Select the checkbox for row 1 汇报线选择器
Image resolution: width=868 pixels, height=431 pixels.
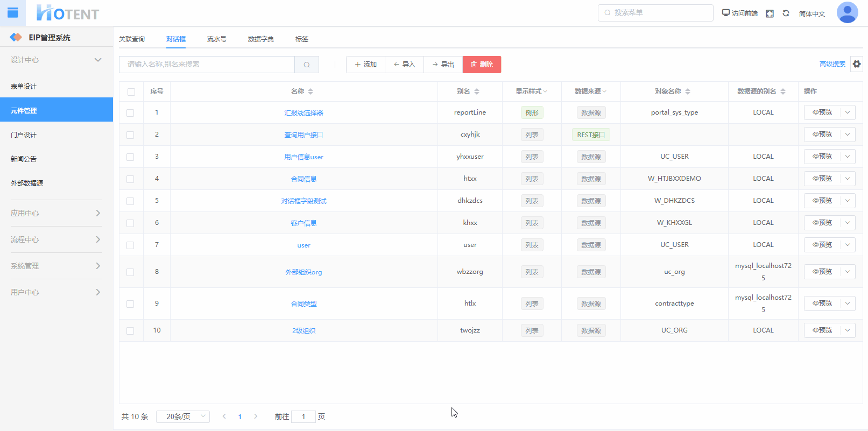tap(130, 113)
